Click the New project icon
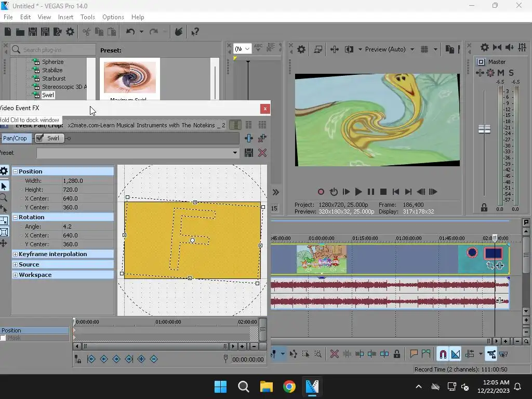 8,32
